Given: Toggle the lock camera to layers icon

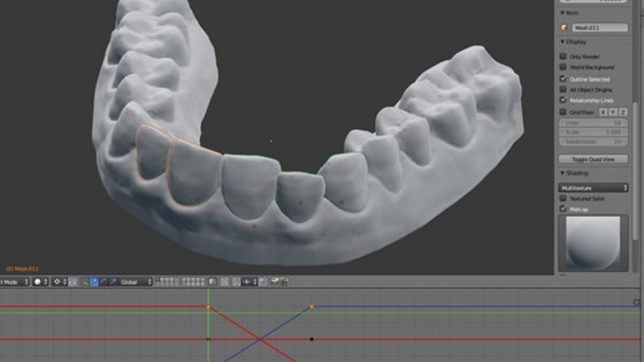Looking at the screenshot, I should pos(212,281).
